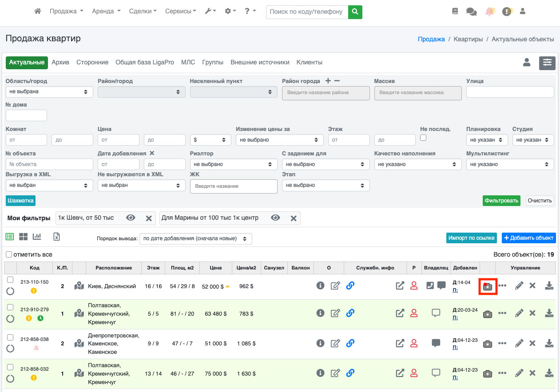
Task: Check the 'отметить все' checkbox
Action: click(9, 254)
